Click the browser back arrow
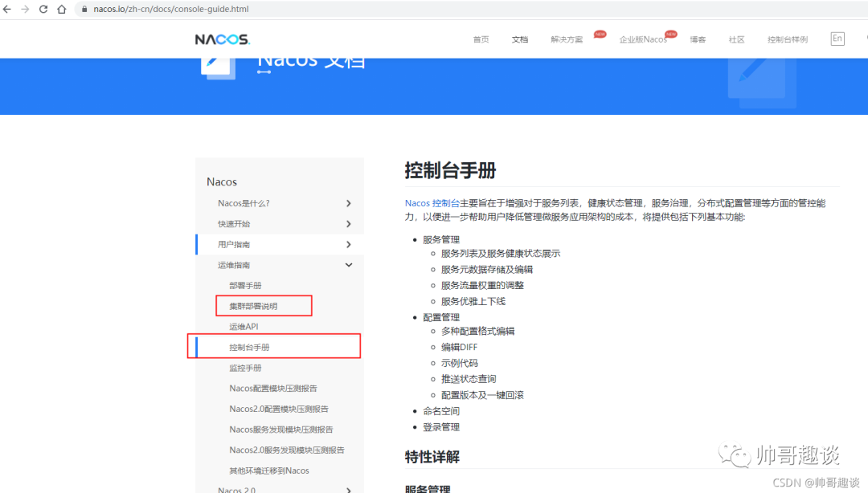Viewport: 868px width, 493px height. click(7, 9)
